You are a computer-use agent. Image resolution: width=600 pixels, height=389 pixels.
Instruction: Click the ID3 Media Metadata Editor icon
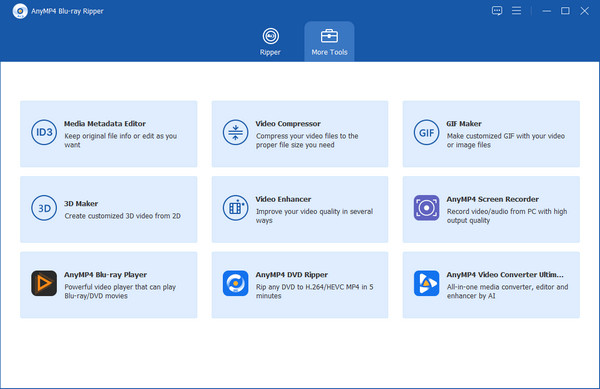[44, 132]
